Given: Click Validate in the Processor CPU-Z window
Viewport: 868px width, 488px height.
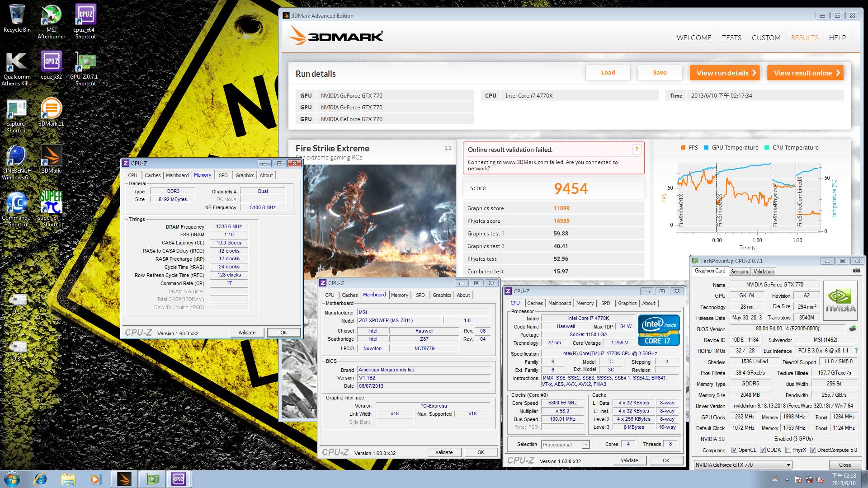Looking at the screenshot, I should [x=629, y=460].
